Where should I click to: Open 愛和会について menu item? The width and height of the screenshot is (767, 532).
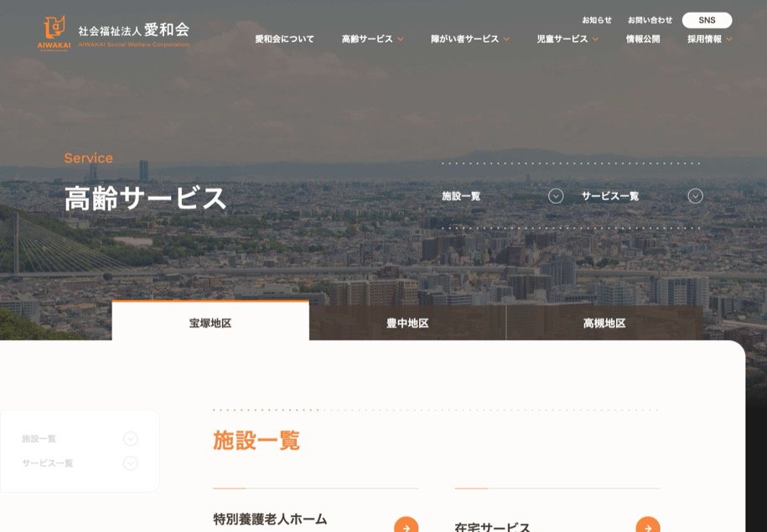[284, 39]
